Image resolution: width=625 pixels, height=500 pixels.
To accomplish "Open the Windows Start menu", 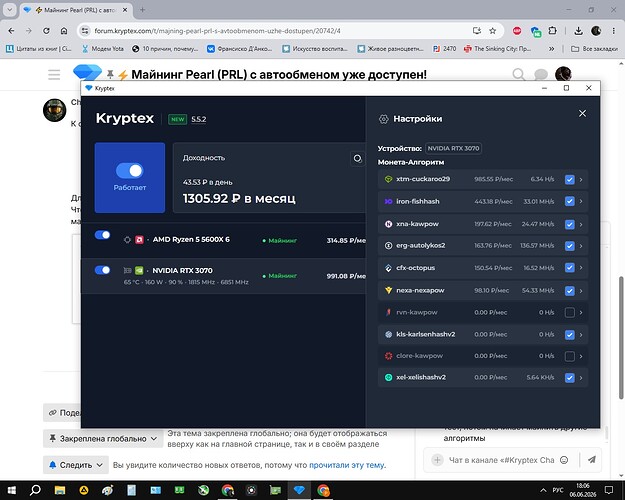I will click(12, 490).
